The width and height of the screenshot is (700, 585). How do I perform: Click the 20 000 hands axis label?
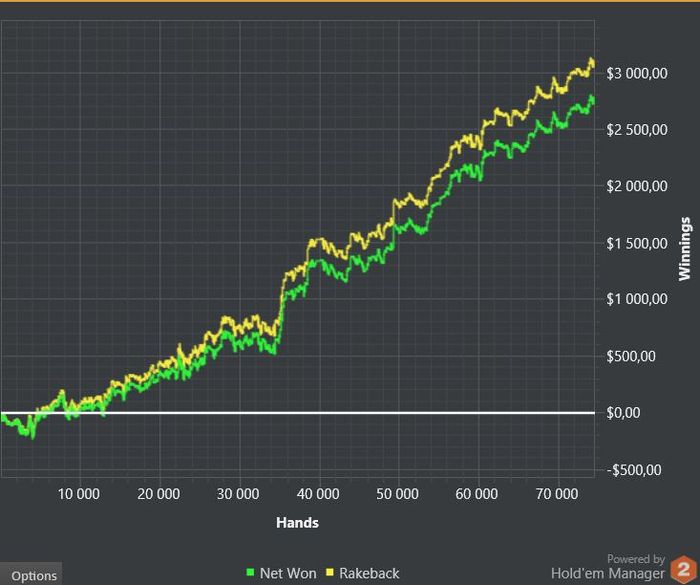(158, 494)
